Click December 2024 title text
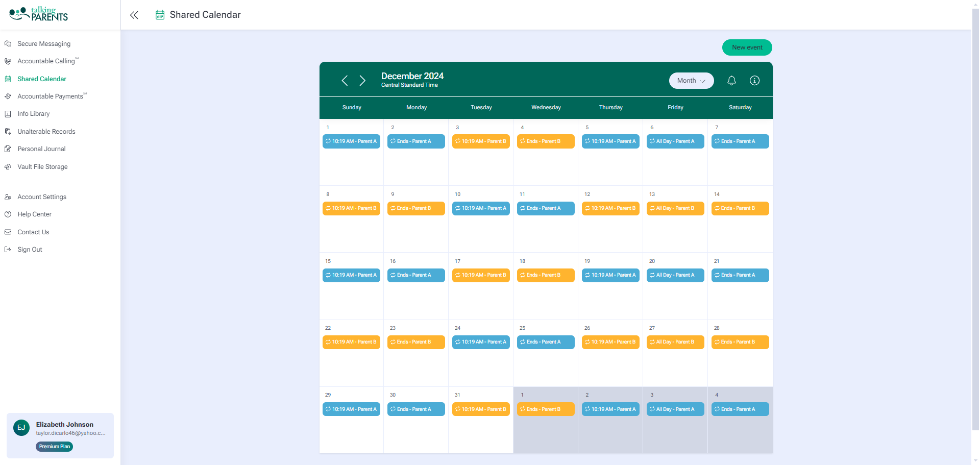 [412, 76]
